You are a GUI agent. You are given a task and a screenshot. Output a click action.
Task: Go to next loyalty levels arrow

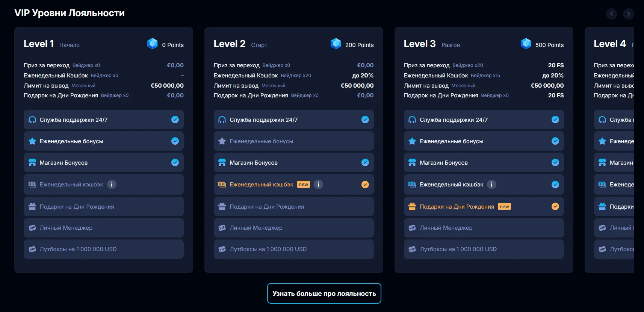click(628, 14)
